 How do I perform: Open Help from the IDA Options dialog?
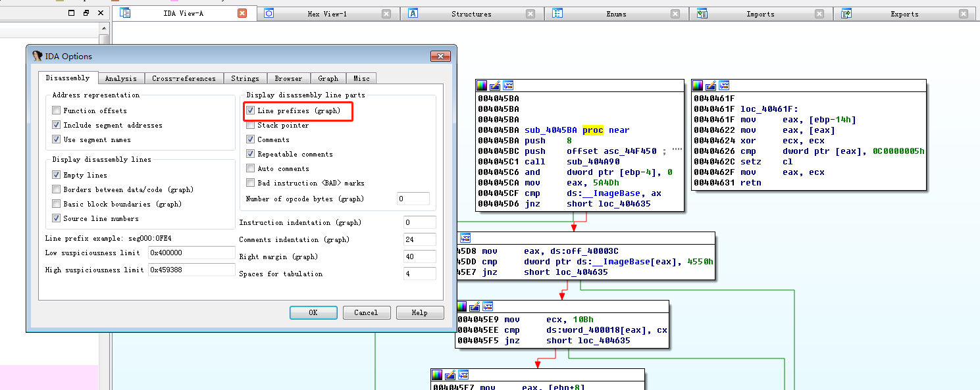click(x=420, y=312)
